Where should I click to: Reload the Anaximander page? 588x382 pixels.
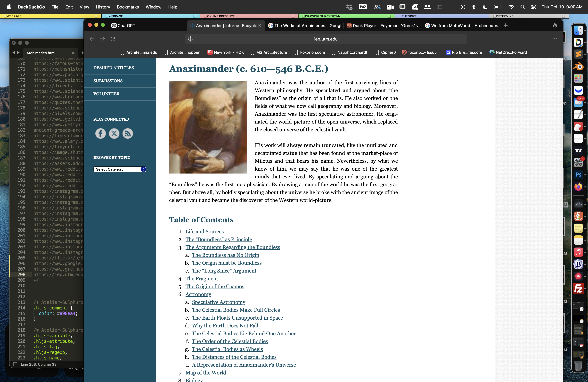click(x=113, y=39)
